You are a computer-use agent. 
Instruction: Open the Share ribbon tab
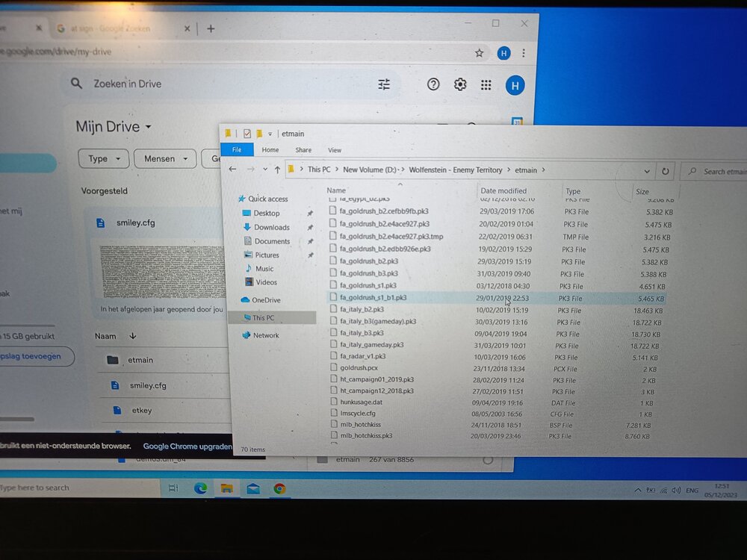pyautogui.click(x=303, y=149)
